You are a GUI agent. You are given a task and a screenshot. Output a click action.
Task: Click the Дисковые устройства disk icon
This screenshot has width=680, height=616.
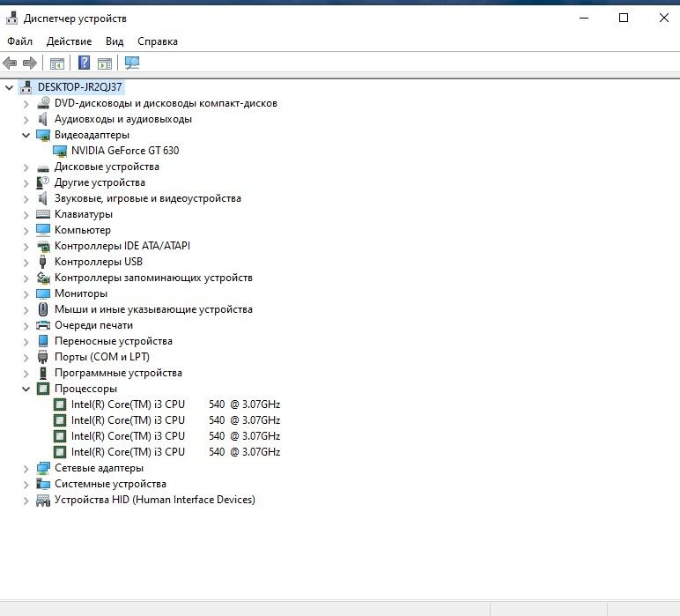click(43, 168)
